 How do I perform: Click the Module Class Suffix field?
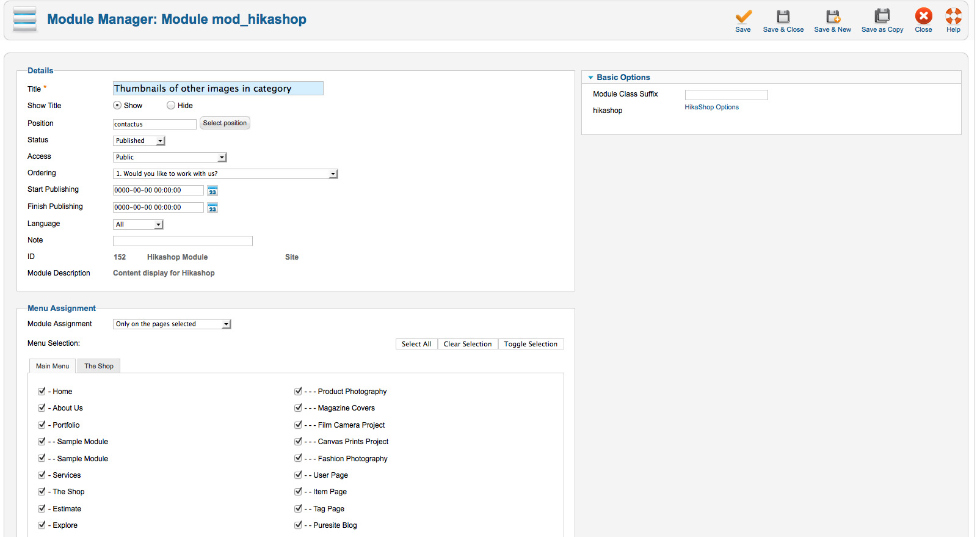tap(726, 95)
